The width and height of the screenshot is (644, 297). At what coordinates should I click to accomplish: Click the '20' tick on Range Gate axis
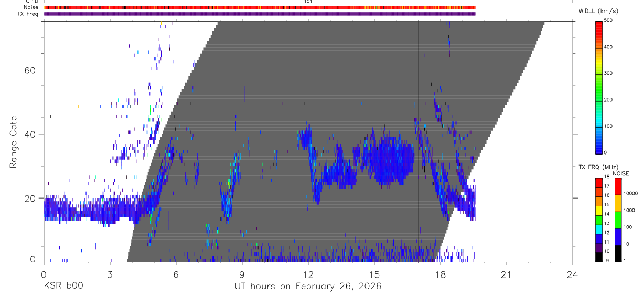coord(29,199)
